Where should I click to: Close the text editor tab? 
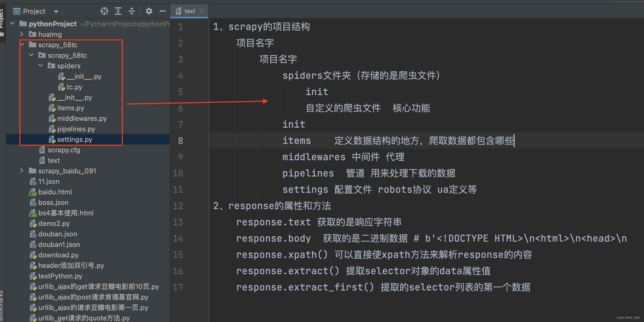[x=202, y=11]
